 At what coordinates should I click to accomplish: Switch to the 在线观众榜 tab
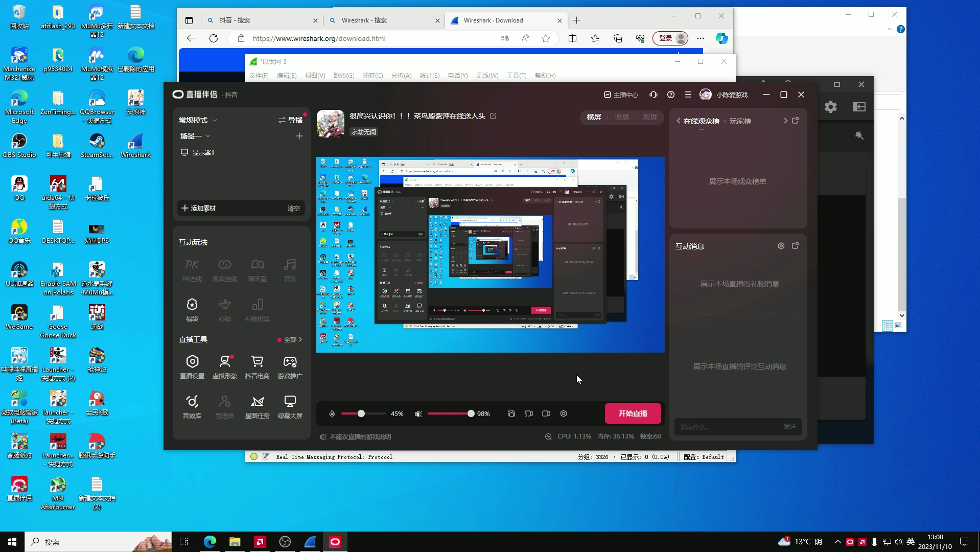click(702, 121)
